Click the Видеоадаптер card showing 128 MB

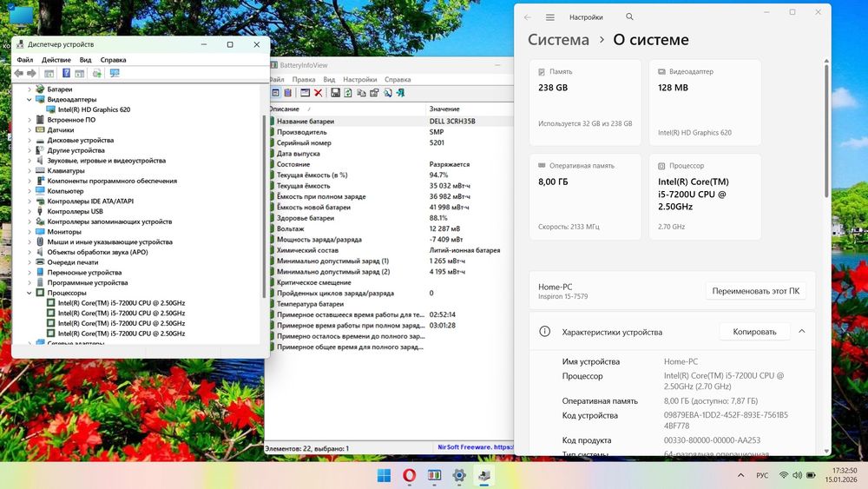(705, 102)
